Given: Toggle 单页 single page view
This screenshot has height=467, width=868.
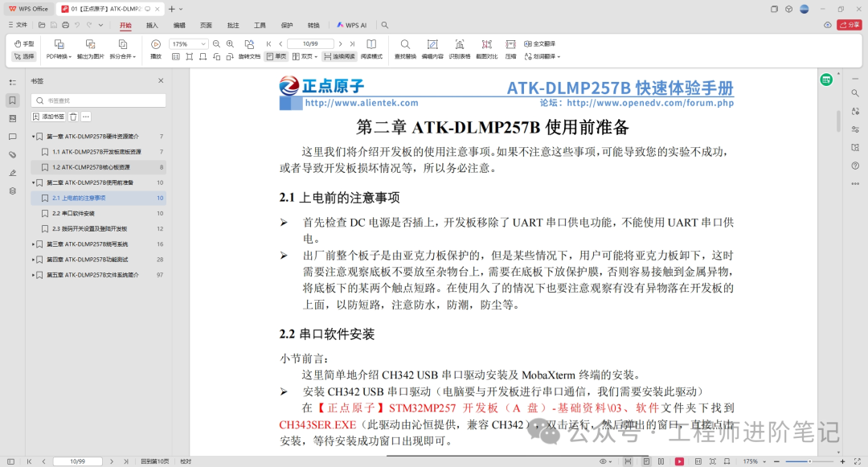Looking at the screenshot, I should [x=276, y=56].
